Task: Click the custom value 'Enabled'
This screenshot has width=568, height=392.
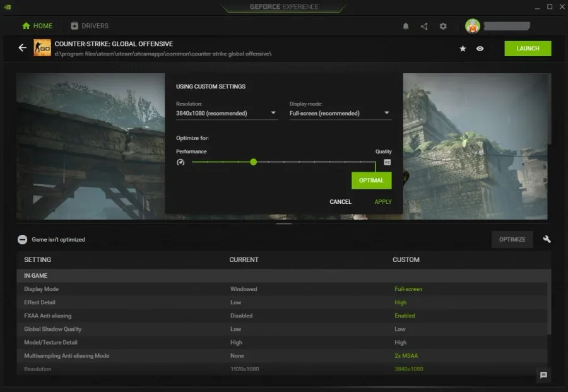Action: coord(405,316)
